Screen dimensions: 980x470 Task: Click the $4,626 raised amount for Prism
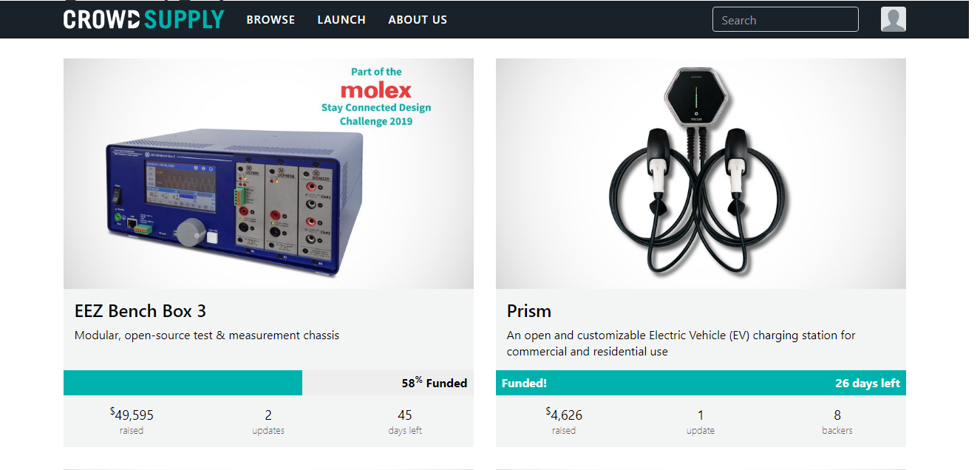point(564,415)
